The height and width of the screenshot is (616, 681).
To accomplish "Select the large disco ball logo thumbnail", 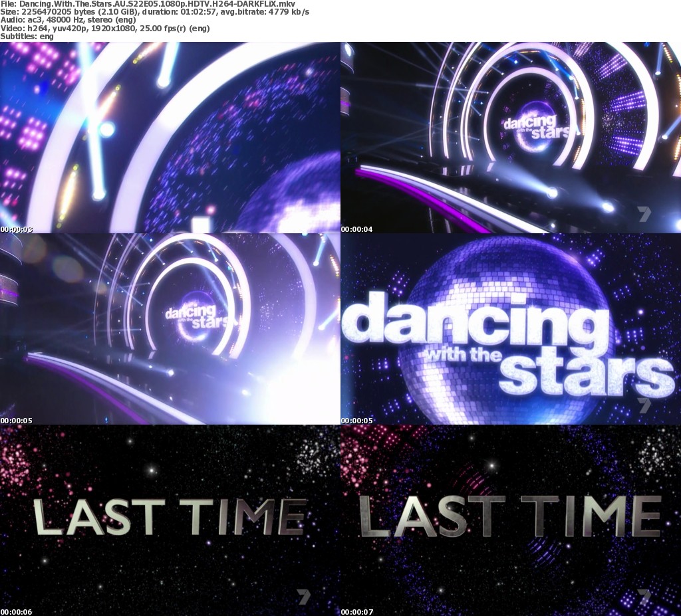I will tap(511, 329).
